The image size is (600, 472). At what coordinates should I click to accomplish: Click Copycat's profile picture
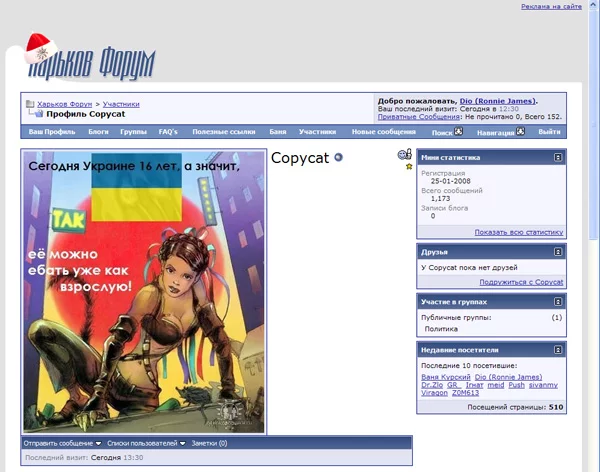(x=144, y=292)
